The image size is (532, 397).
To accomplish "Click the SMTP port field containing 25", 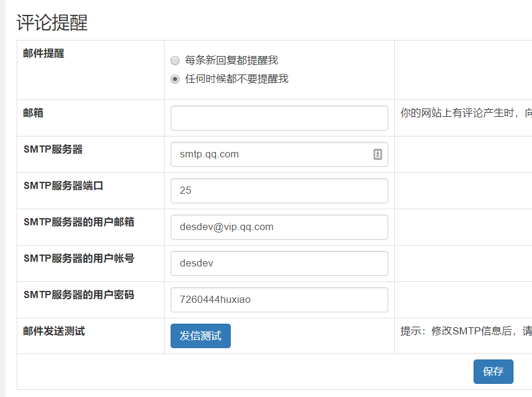I will [279, 191].
